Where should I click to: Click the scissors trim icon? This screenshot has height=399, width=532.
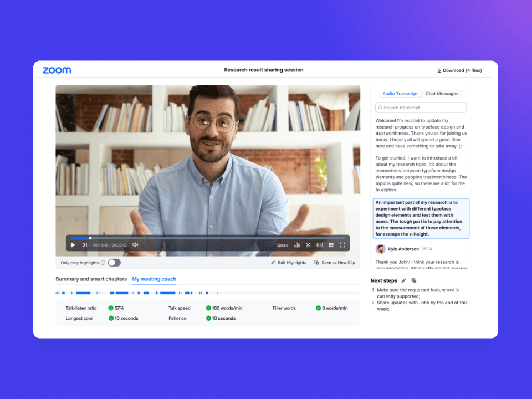coord(308,245)
